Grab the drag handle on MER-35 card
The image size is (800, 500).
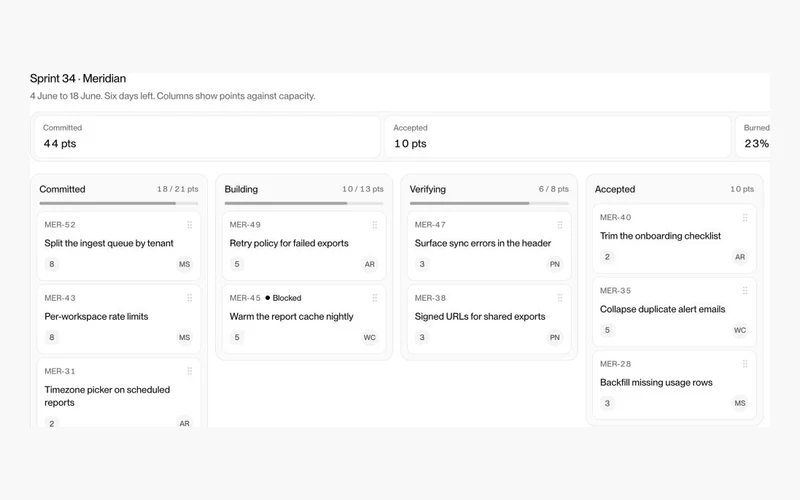[x=745, y=291]
